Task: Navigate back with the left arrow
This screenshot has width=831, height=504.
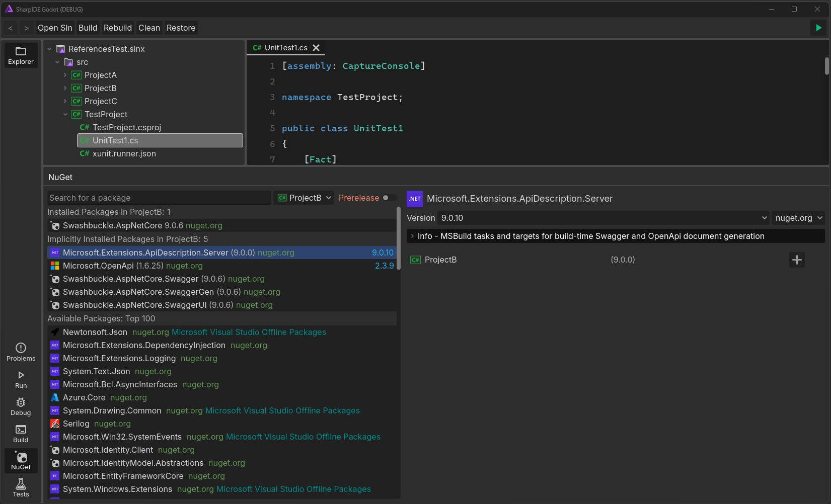Action: pyautogui.click(x=11, y=28)
